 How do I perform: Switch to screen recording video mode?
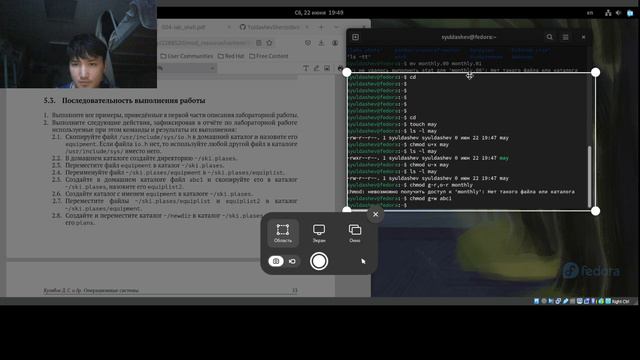point(292,261)
